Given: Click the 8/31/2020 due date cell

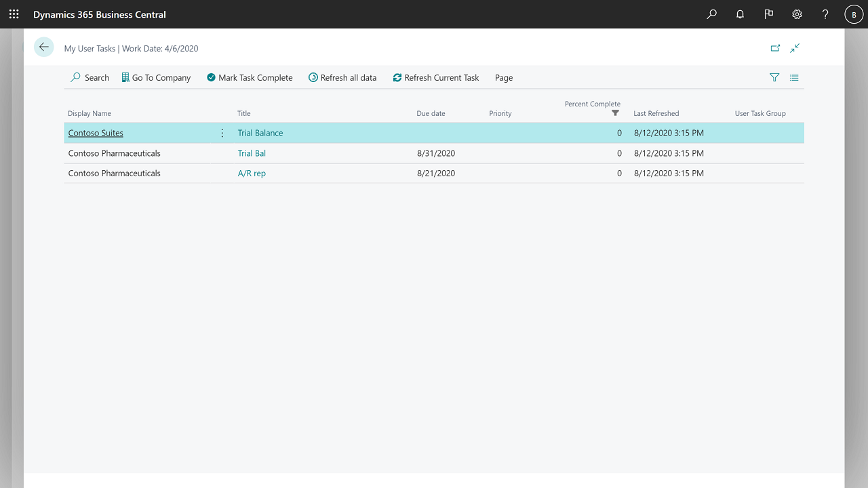Looking at the screenshot, I should (436, 153).
